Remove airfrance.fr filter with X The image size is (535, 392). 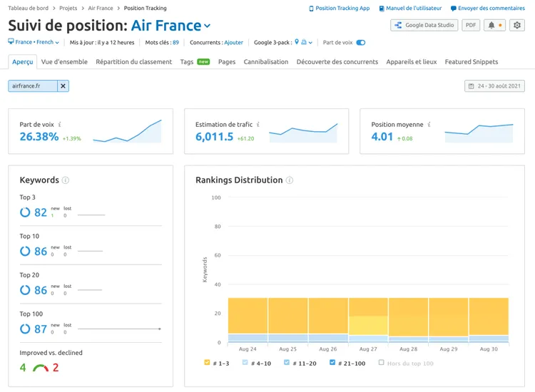pos(63,86)
